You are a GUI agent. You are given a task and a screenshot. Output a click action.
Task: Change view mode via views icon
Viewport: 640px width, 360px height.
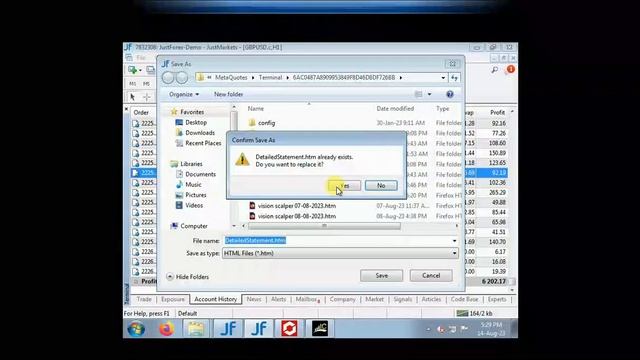click(418, 94)
